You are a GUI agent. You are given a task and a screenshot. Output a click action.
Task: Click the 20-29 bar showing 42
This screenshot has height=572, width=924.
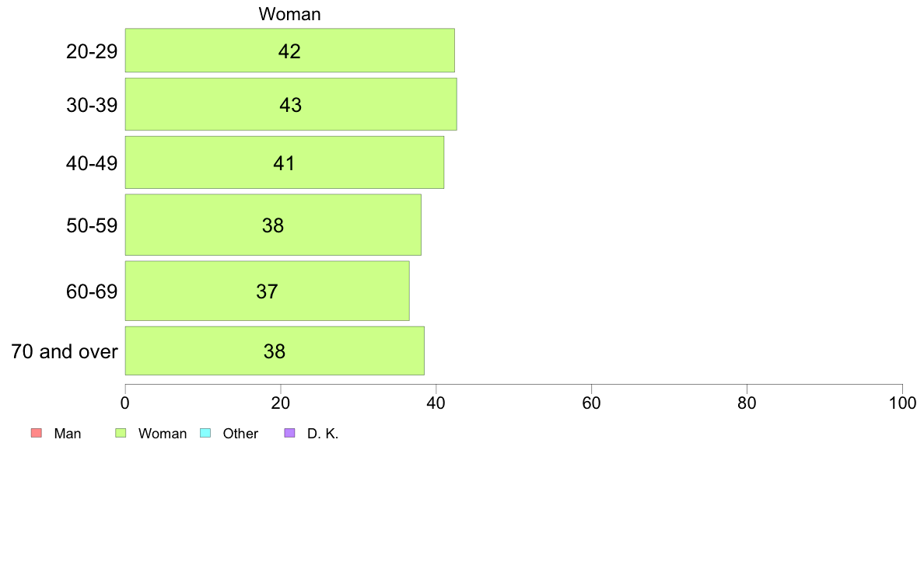coord(290,51)
